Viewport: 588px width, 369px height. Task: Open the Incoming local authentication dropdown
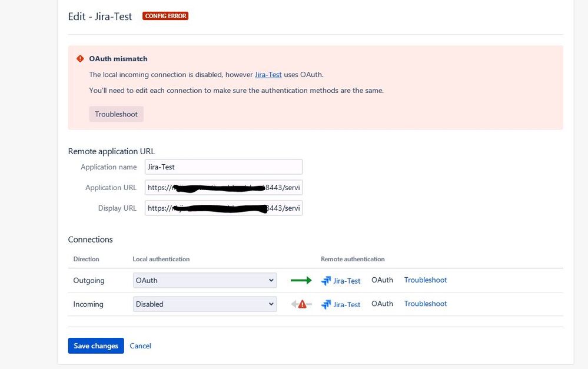[205, 304]
